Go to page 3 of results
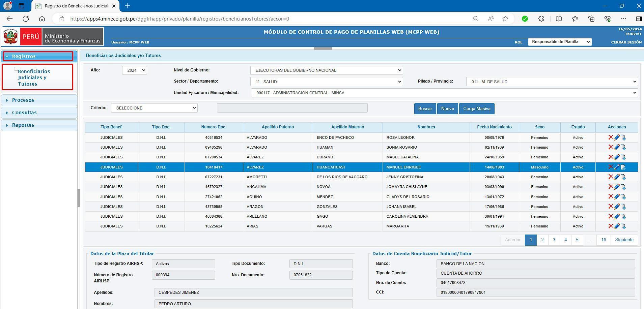 tap(554, 240)
